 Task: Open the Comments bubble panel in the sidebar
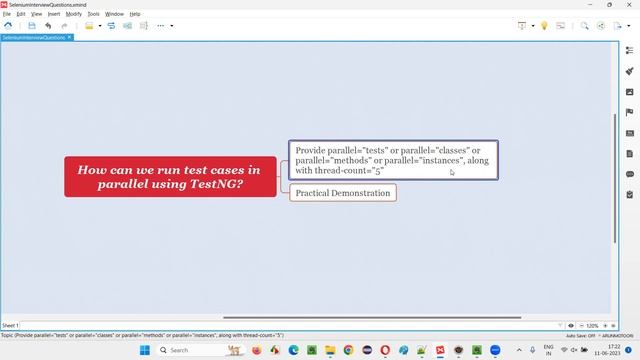(x=629, y=174)
